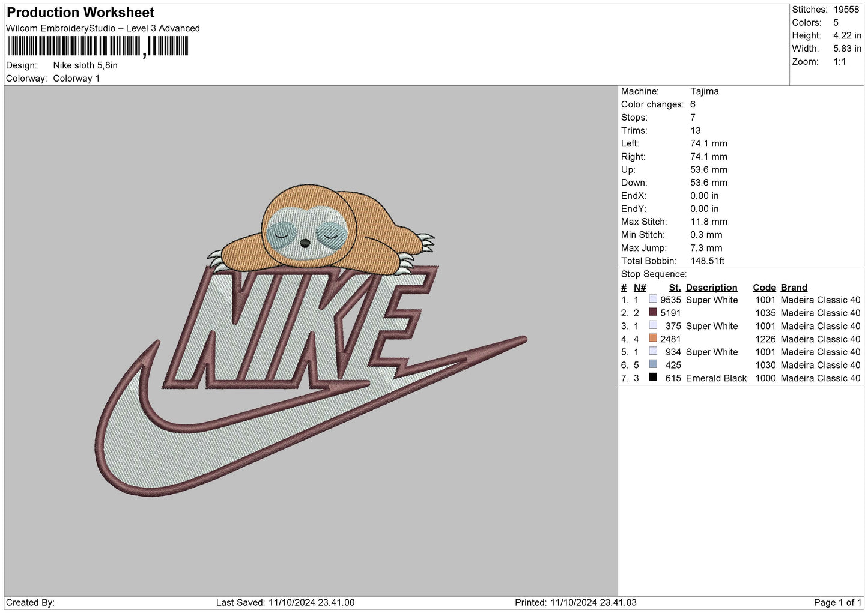Click the barcode under the worksheet title
Viewport: 868px width, 613px height.
99,46
